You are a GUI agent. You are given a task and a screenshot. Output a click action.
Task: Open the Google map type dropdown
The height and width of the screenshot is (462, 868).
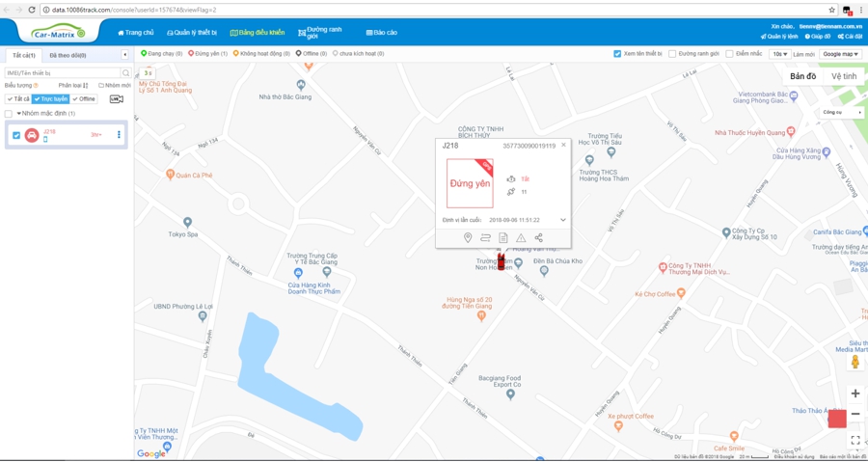[840, 54]
